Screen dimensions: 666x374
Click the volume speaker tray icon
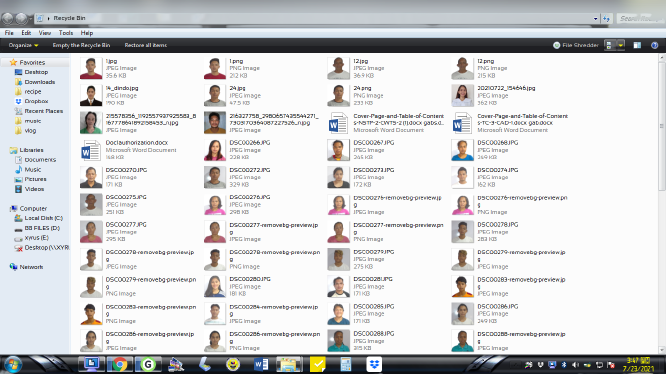point(575,365)
